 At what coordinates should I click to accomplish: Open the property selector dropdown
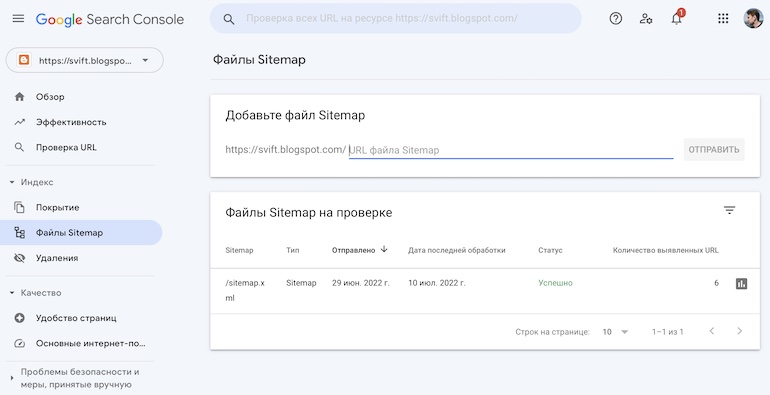(84, 60)
